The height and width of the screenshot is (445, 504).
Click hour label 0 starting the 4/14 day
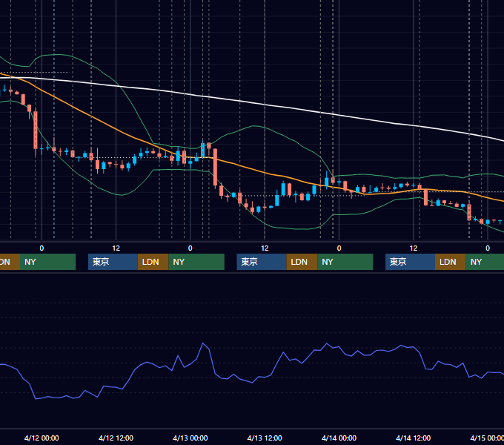[x=339, y=248]
